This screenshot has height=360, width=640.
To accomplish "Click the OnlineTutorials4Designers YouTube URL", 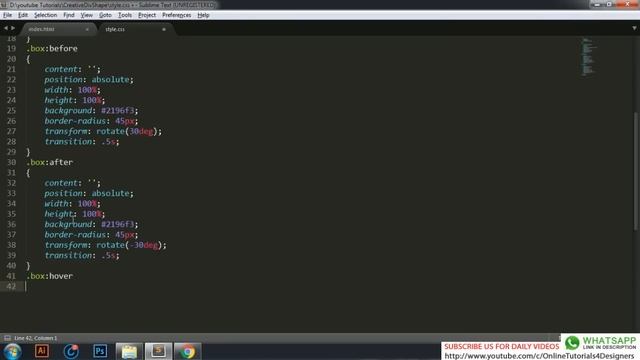I will pyautogui.click(x=539, y=356).
